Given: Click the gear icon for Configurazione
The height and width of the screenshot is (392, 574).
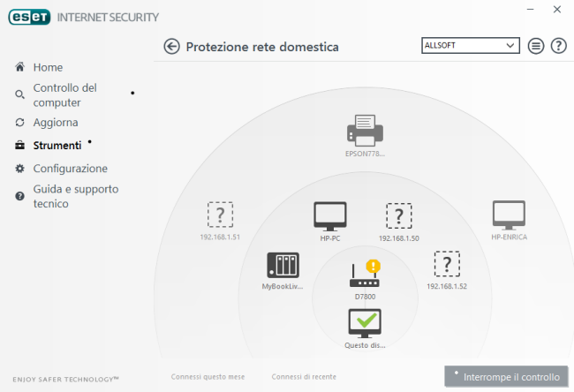Looking at the screenshot, I should pos(19,169).
